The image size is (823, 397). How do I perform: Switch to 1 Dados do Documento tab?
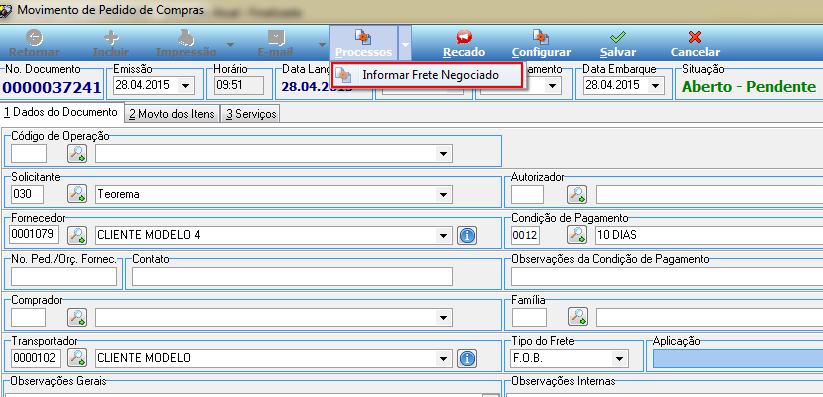61,112
